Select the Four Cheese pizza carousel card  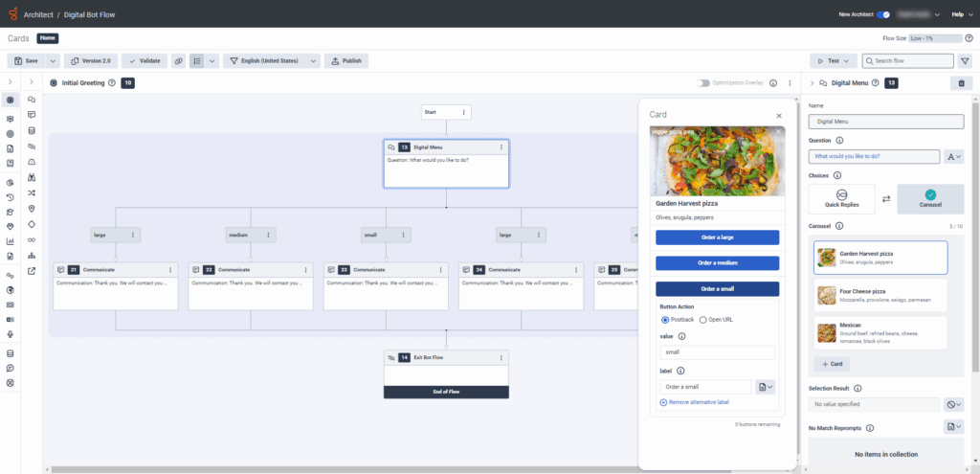(x=880, y=295)
